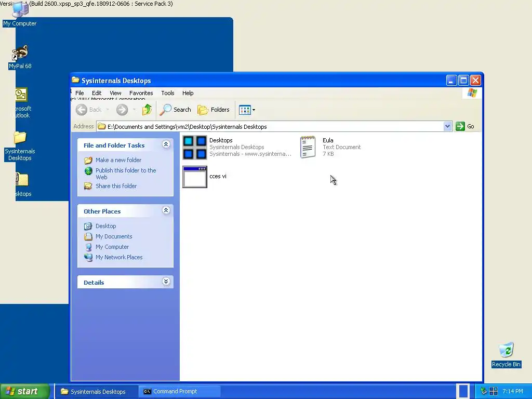532x399 pixels.
Task: Click the Desktops tray icon with four squares
Action: (x=494, y=391)
